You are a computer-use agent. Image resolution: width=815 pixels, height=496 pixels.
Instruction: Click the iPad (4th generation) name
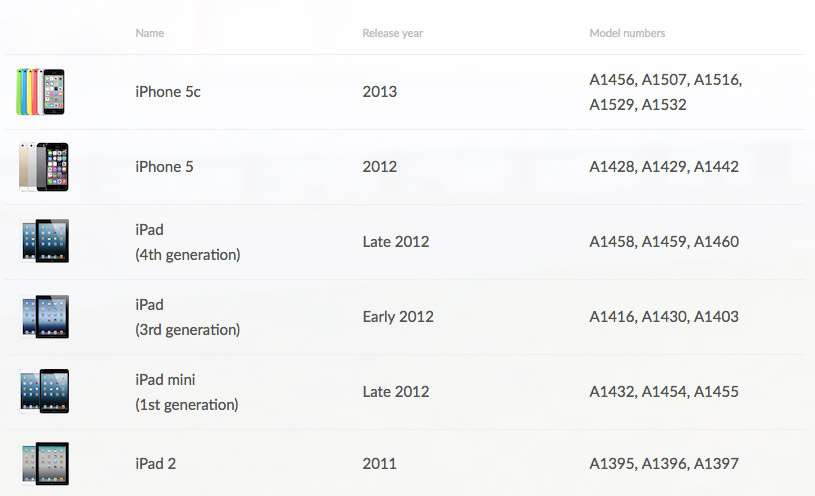click(x=188, y=242)
